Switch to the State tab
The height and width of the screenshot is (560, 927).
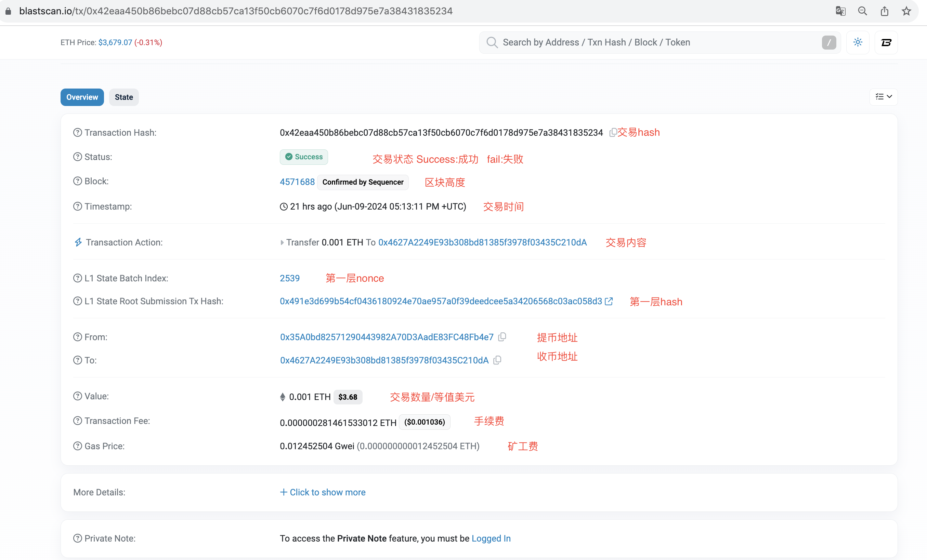point(124,97)
